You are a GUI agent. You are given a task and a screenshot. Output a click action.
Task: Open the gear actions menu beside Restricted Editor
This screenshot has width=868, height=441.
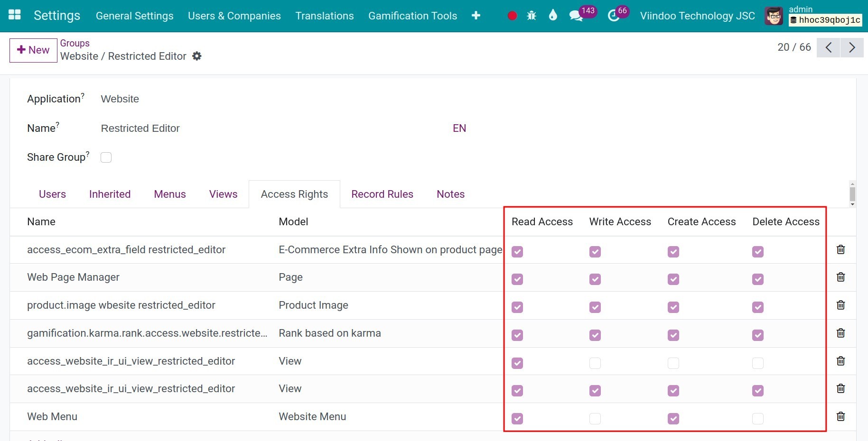click(x=197, y=56)
